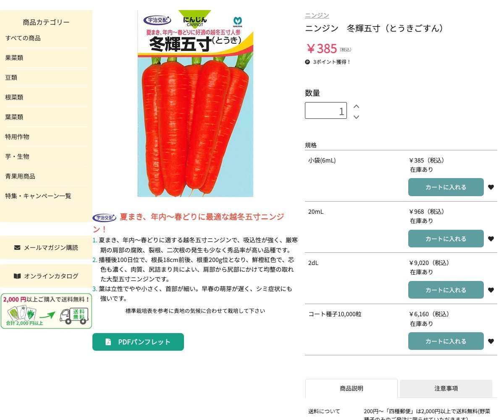504x420 pixels.
Task: Click the P point icon next to 3ポイント獲得
Action: 308,62
